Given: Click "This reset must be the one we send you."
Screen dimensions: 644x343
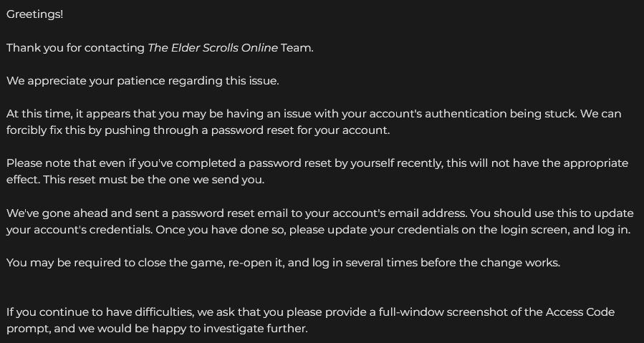Looking at the screenshot, I should (x=153, y=180).
